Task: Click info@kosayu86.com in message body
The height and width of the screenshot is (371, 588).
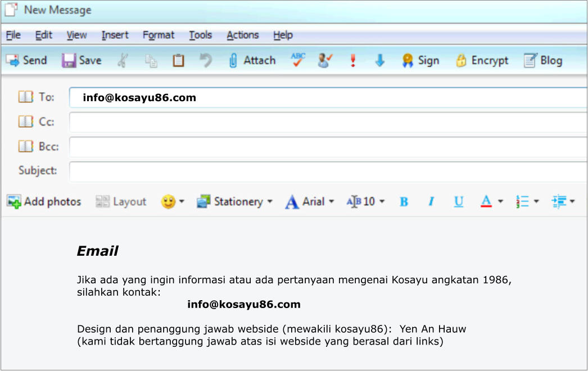Action: (244, 304)
